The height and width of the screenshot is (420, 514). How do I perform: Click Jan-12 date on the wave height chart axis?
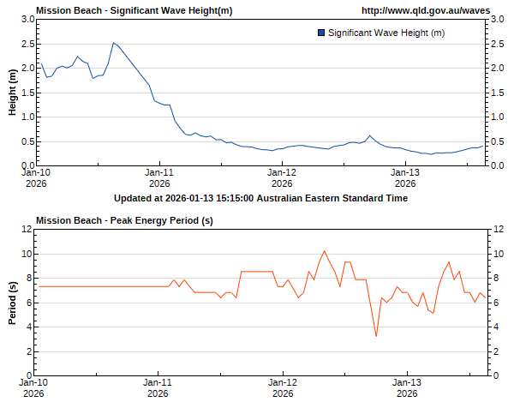(283, 177)
